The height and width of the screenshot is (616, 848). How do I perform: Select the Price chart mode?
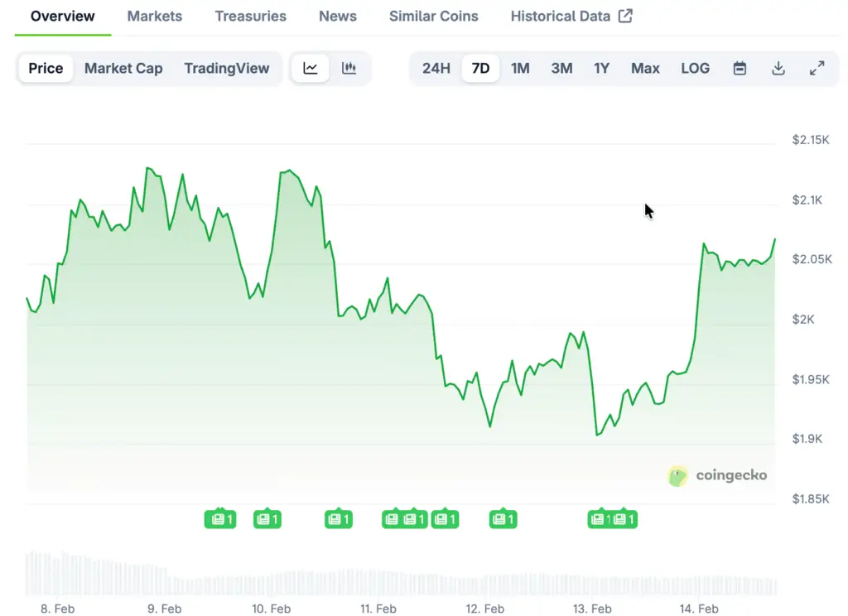[x=46, y=69]
